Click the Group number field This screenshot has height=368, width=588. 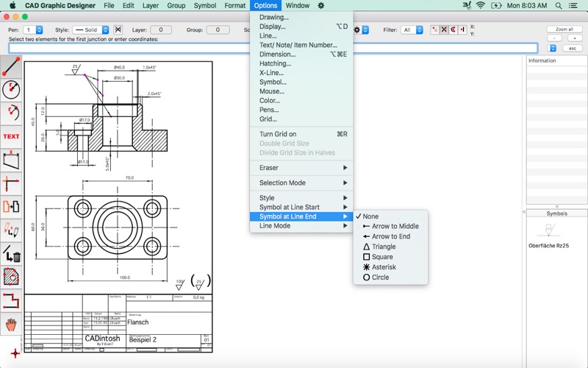click(218, 29)
